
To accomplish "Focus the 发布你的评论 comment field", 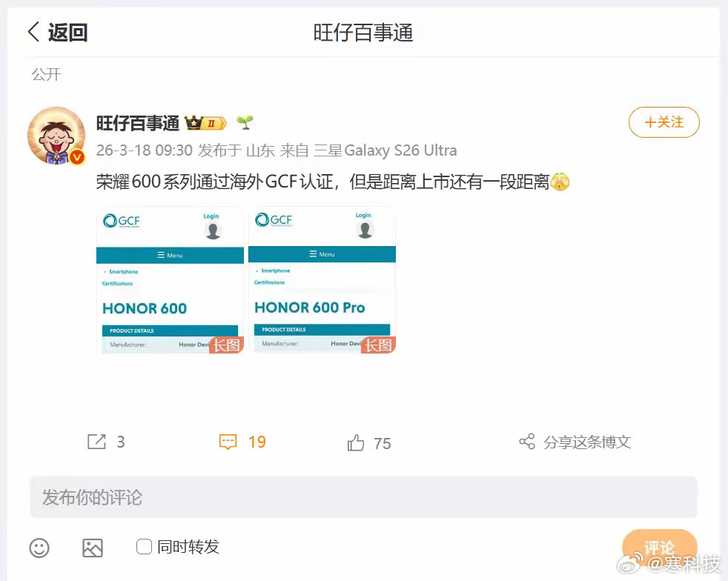I will coord(363,497).
